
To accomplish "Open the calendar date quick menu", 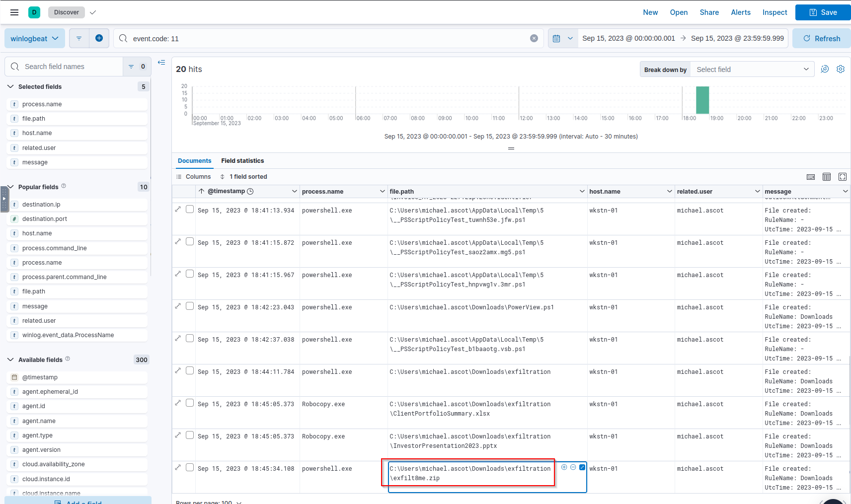I will click(x=562, y=38).
